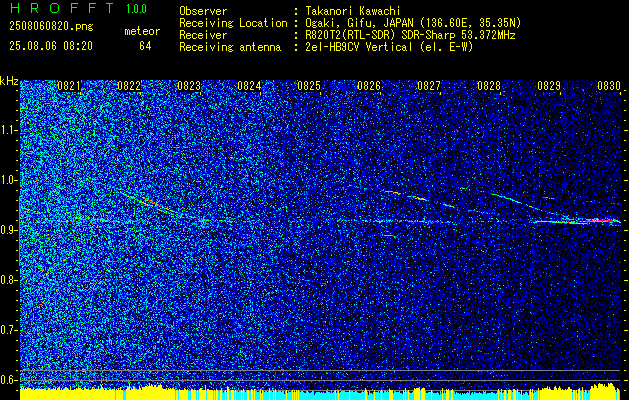This screenshot has width=629, height=400.
Task: Click the red meteor echo near 0822
Action: pyautogui.click(x=152, y=202)
